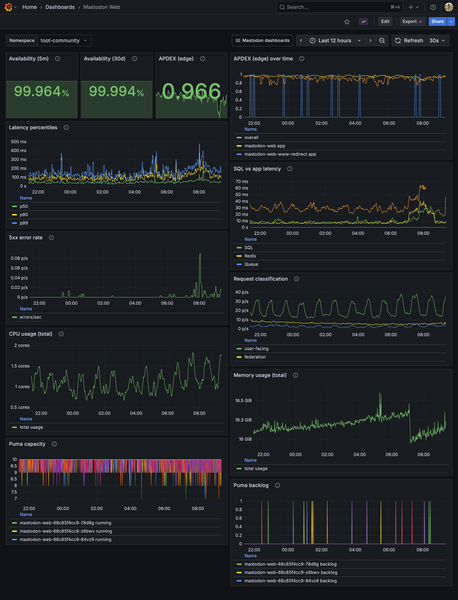
Task: Click the blue Share button
Action: coord(437,21)
